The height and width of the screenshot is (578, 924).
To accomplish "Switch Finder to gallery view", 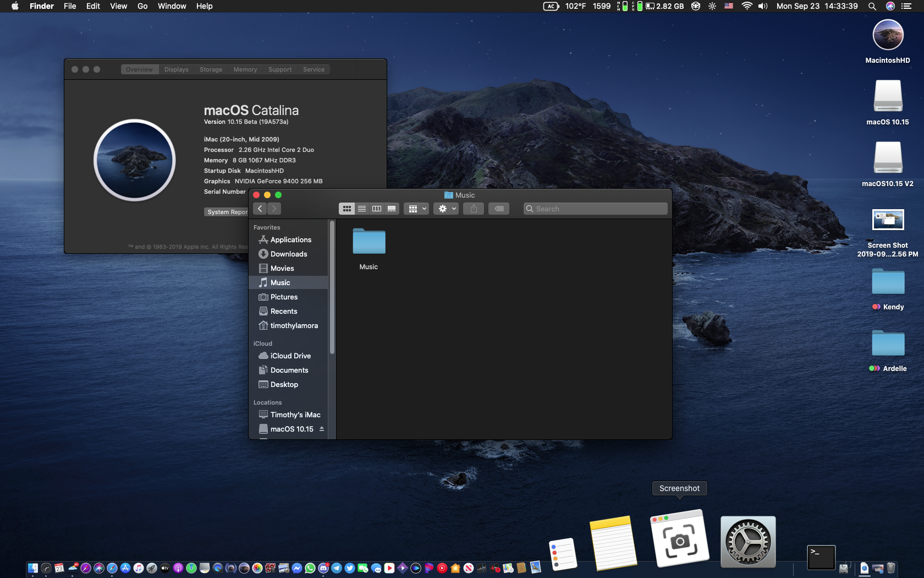I will point(392,209).
